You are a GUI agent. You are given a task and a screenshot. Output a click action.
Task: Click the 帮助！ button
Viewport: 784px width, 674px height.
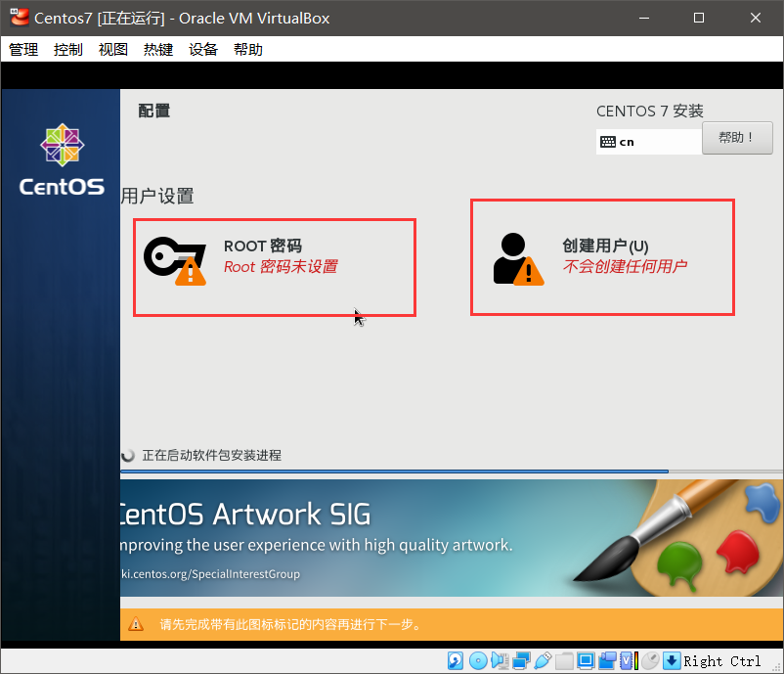click(x=737, y=137)
